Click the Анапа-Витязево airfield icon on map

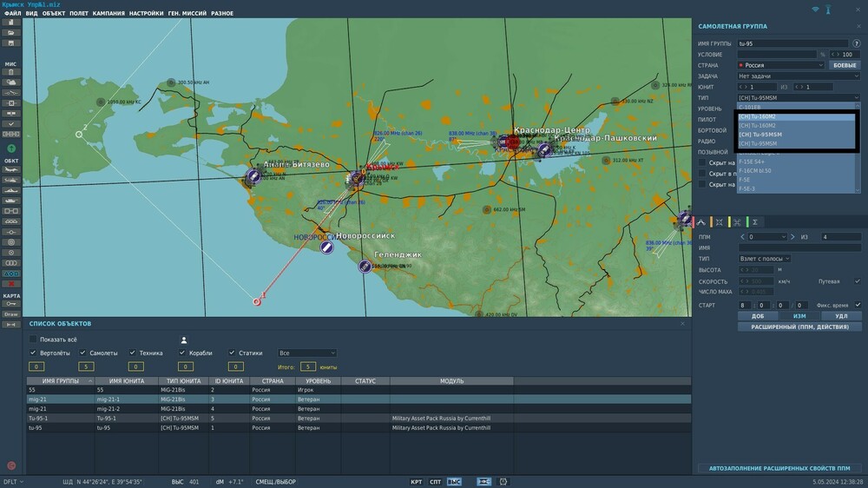[x=253, y=176]
